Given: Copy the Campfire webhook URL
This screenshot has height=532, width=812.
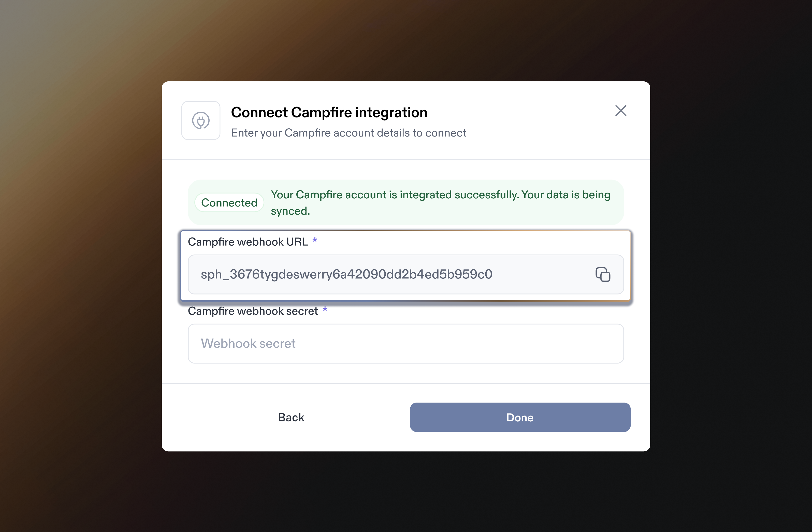Looking at the screenshot, I should click(603, 275).
